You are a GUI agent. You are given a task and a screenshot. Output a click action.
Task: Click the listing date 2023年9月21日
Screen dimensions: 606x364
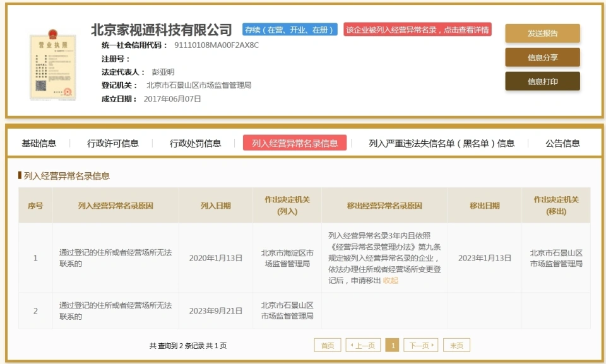[x=216, y=310]
